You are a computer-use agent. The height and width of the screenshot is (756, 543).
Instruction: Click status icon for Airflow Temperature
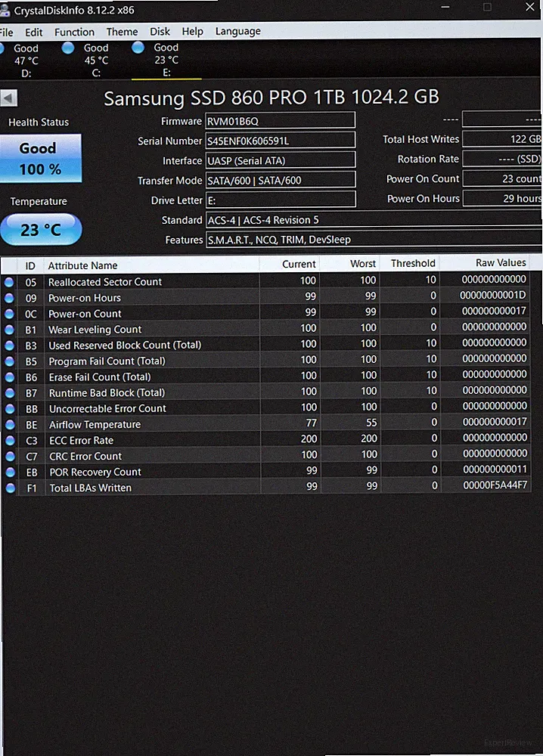pos(10,425)
